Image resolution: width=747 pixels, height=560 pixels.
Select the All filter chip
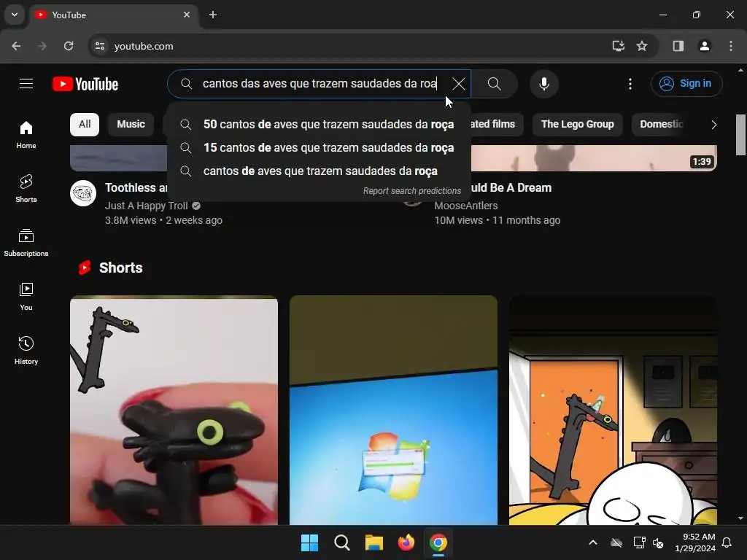[85, 124]
